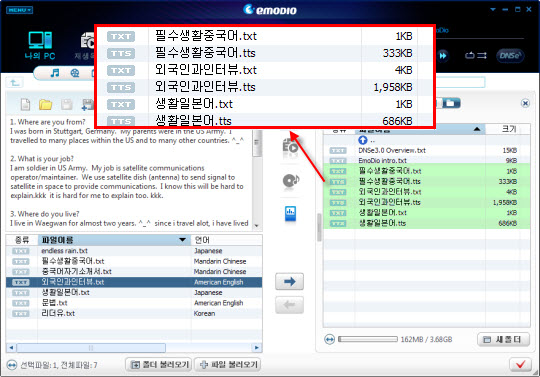Toggle repeat playback mode

[x=470, y=55]
